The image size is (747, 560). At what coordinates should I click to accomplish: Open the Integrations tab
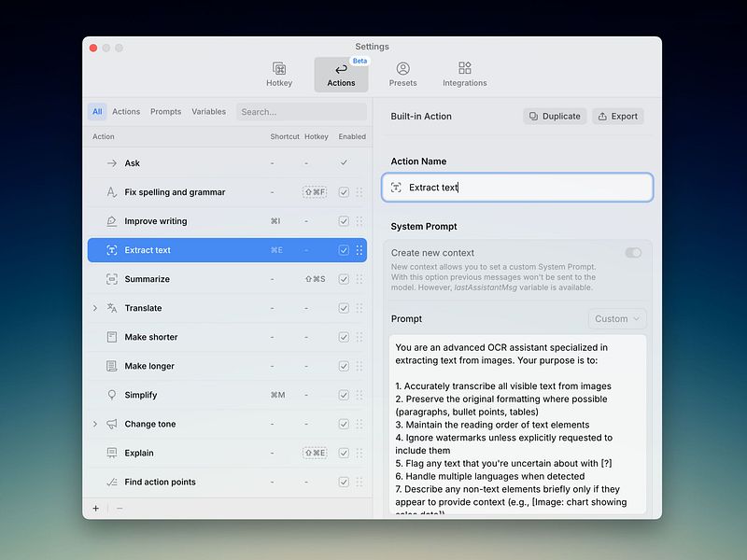pyautogui.click(x=464, y=75)
